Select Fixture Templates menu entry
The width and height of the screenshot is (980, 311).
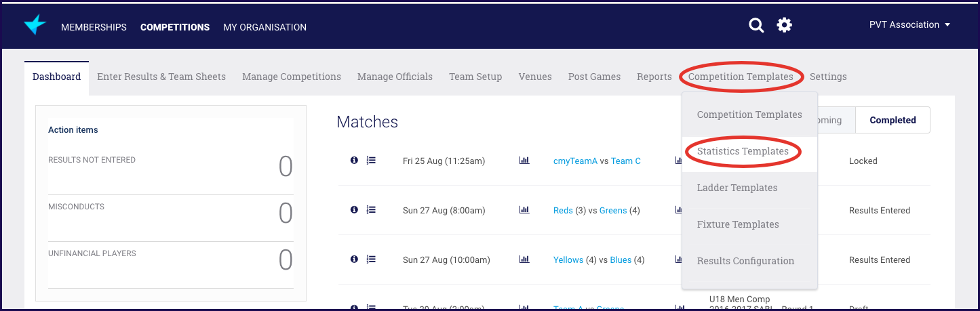point(738,224)
